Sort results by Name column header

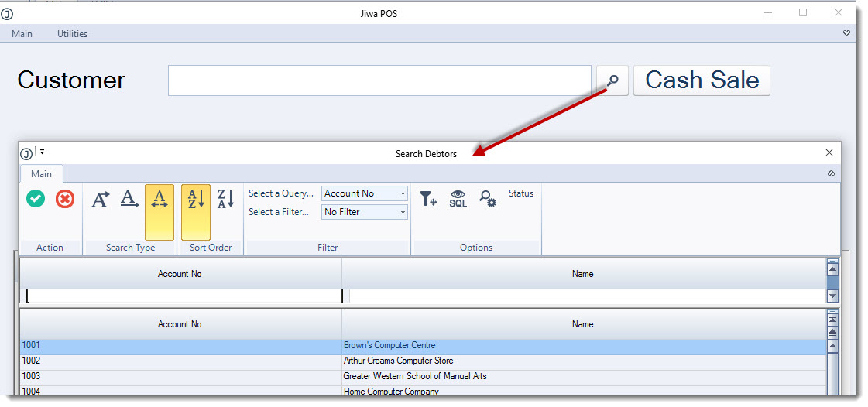click(x=584, y=324)
